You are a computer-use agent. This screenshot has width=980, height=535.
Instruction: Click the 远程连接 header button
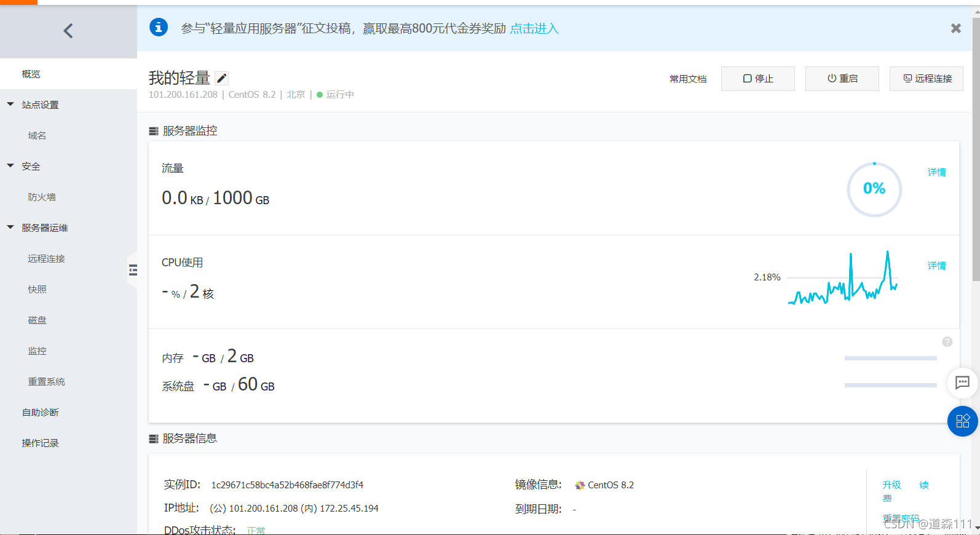point(927,79)
